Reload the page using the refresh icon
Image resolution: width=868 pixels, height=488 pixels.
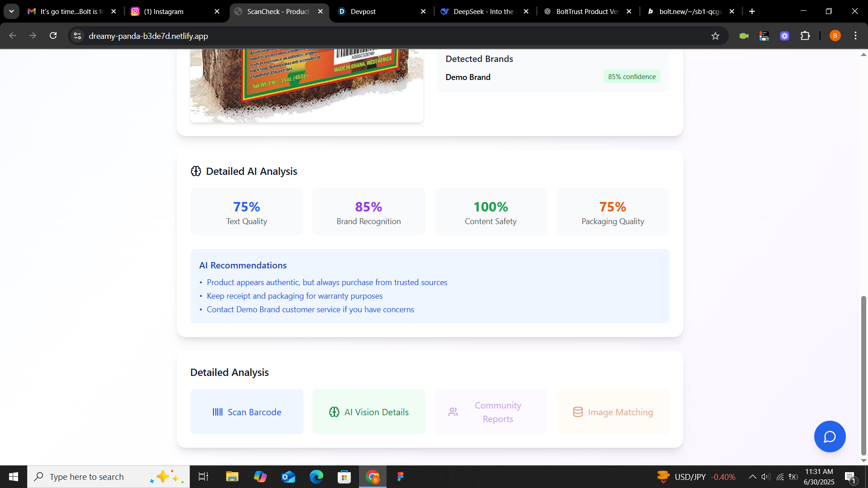tap(53, 36)
